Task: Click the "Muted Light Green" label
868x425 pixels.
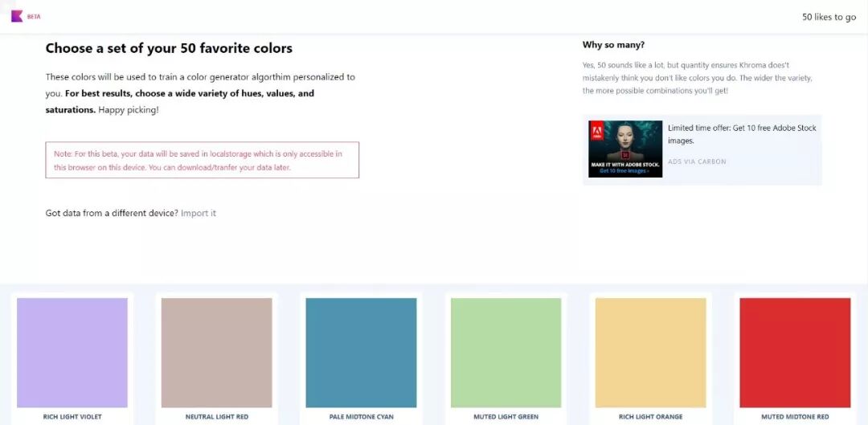Action: [x=506, y=417]
